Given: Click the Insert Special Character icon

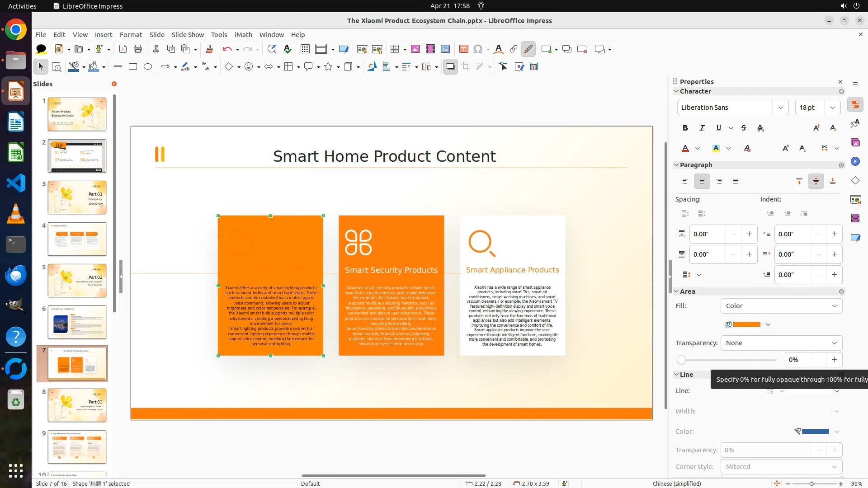Looking at the screenshot, I should pyautogui.click(x=477, y=49).
